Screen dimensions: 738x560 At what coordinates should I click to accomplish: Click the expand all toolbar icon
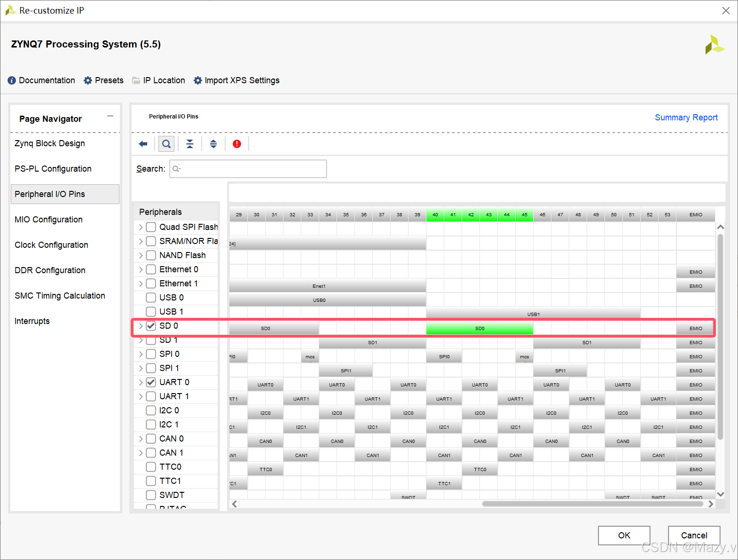coord(213,144)
